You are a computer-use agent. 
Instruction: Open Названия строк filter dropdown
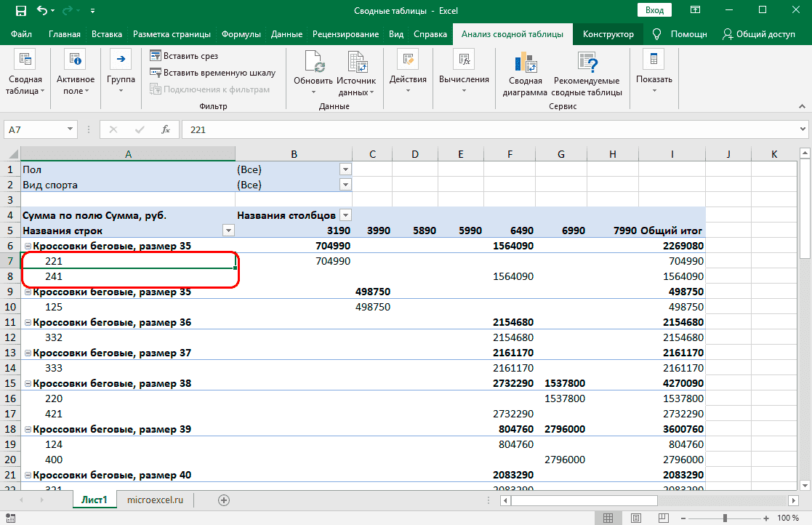pos(228,231)
